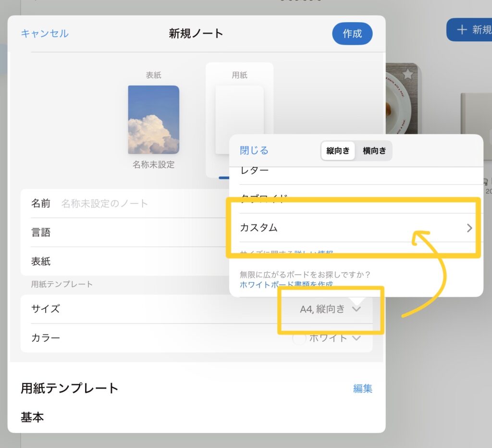The image size is (492, 448).
Task: Switch to 横向き landscape orientation
Action: pos(374,151)
